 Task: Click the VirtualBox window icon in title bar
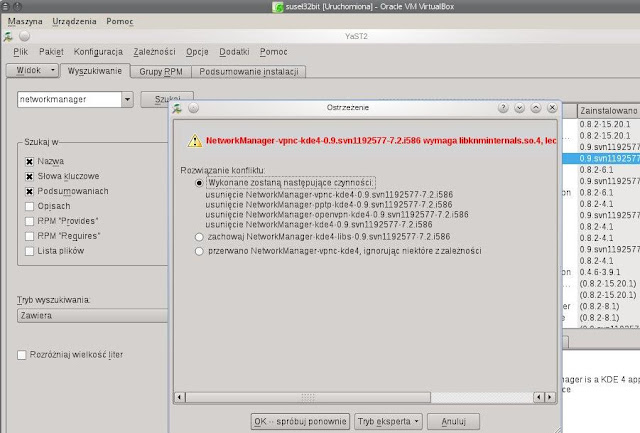pyautogui.click(x=278, y=7)
